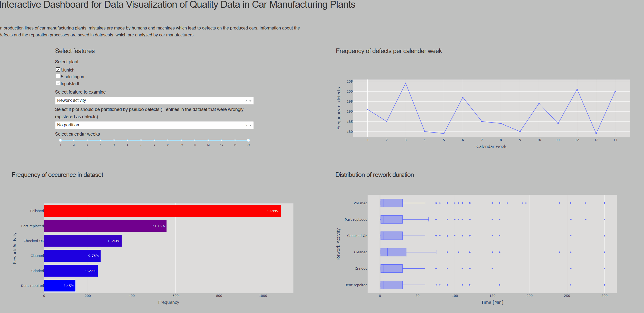
Task: Click the week 3 peak on the defects line chart
Action: coord(406,83)
